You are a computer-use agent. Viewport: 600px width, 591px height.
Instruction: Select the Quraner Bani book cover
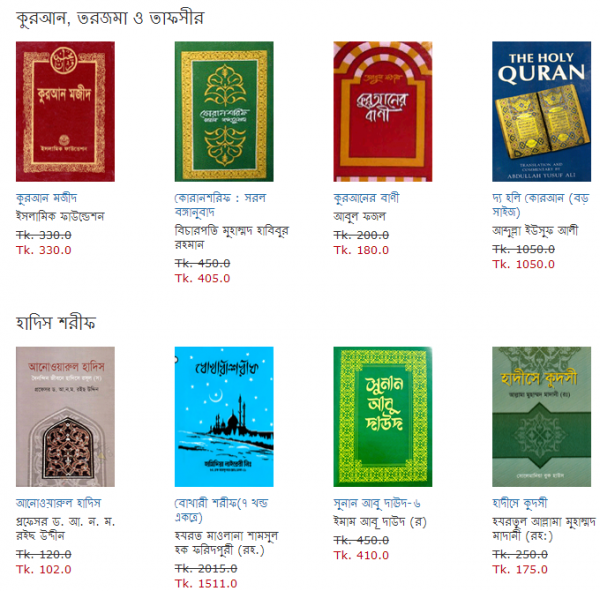[x=383, y=111]
